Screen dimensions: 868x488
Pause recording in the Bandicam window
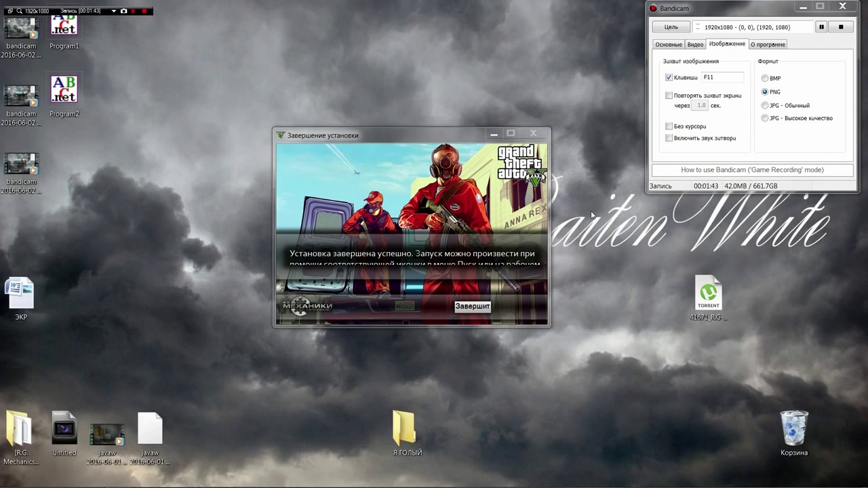[x=821, y=27]
